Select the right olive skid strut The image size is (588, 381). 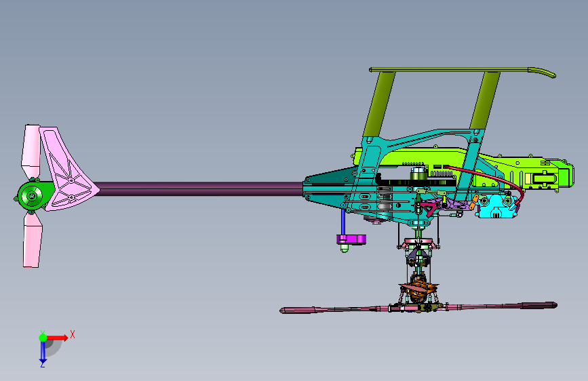pyautogui.click(x=484, y=100)
